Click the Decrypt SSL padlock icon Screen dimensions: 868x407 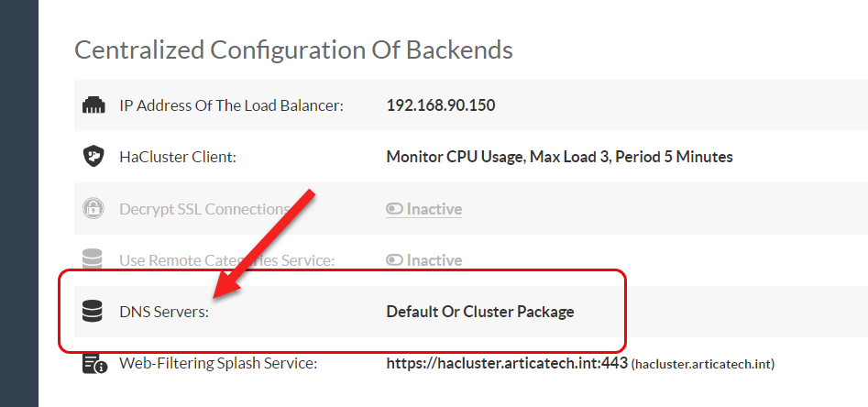click(93, 209)
